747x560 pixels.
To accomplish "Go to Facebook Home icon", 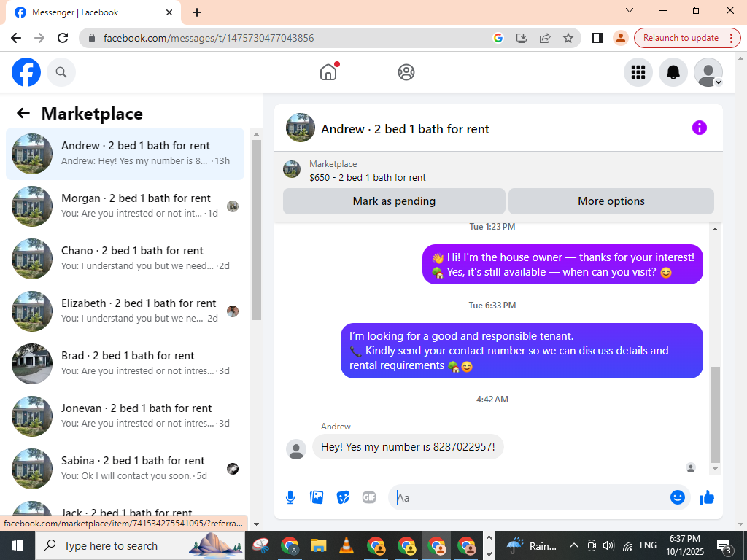I will (328, 72).
